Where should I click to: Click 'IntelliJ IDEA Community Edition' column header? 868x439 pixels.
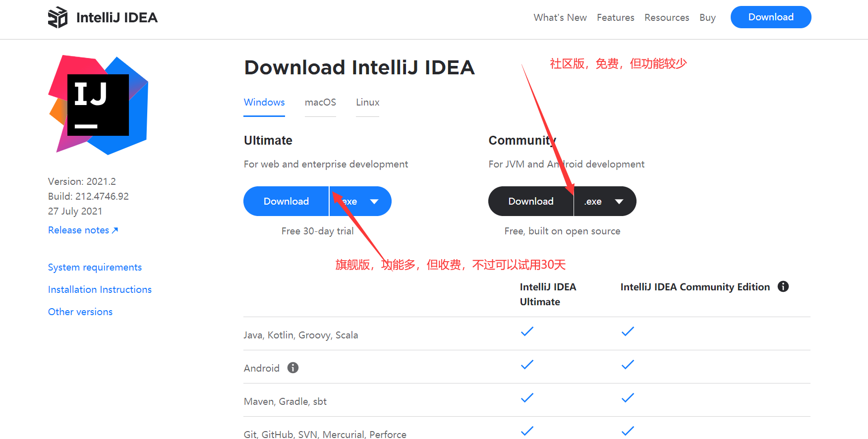pyautogui.click(x=695, y=287)
